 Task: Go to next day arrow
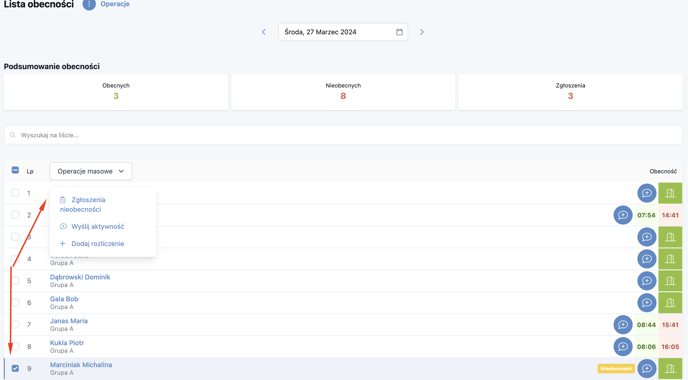click(x=422, y=32)
